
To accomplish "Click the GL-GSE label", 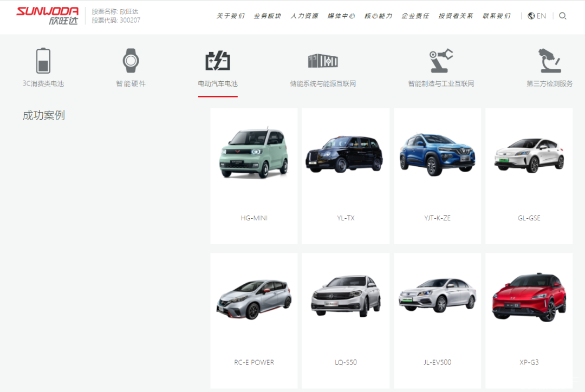I will 529,218.
